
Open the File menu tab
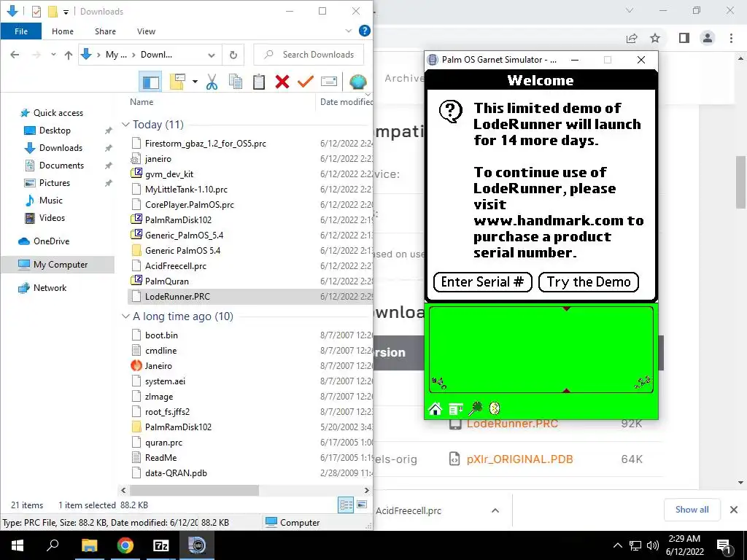pyautogui.click(x=21, y=31)
